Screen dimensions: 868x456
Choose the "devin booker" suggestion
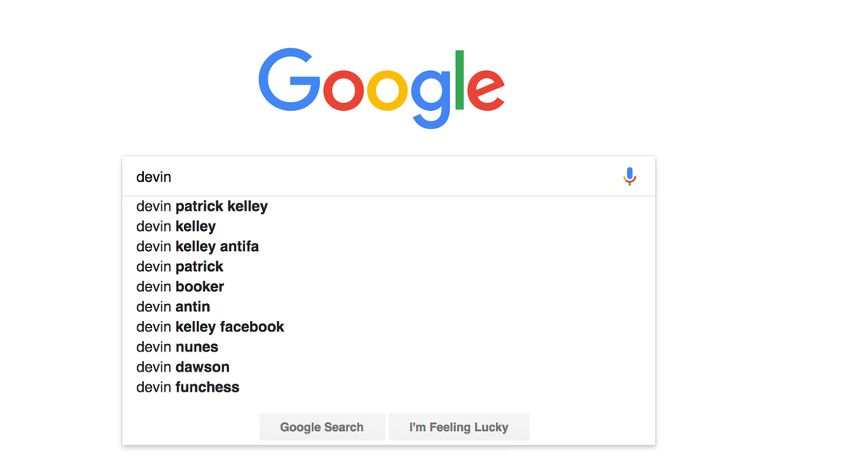coord(180,287)
